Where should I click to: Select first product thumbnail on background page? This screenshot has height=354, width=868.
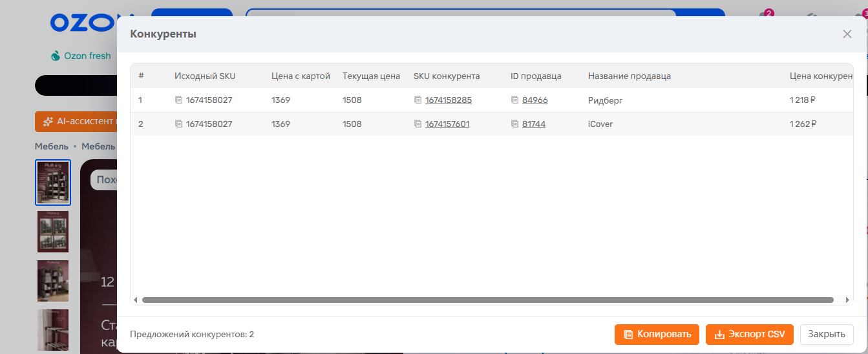tap(53, 183)
